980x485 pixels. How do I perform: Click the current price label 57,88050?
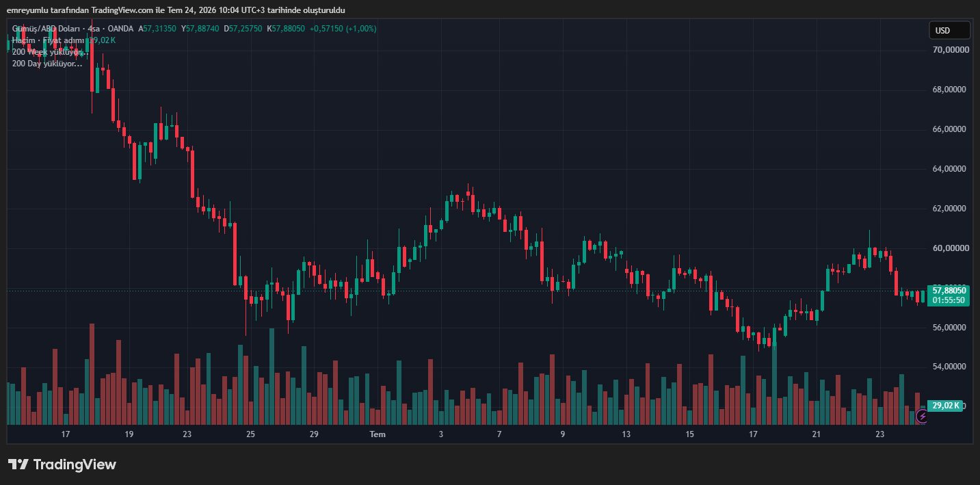(949, 291)
